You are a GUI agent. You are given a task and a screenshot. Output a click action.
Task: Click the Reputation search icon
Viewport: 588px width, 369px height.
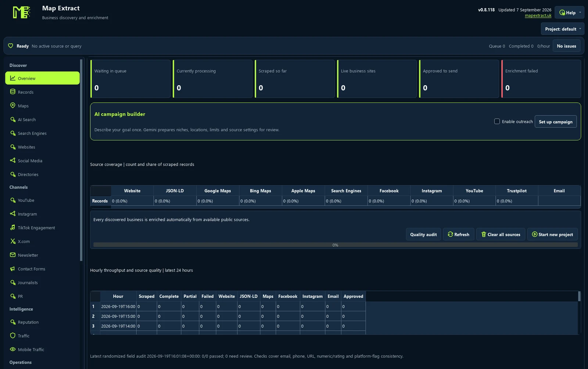pyautogui.click(x=12, y=322)
